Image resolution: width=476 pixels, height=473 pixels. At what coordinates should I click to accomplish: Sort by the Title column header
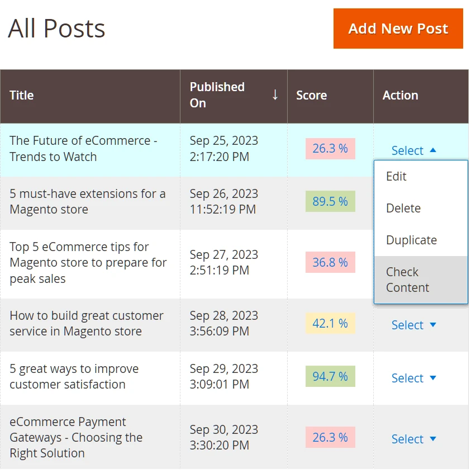tap(22, 95)
